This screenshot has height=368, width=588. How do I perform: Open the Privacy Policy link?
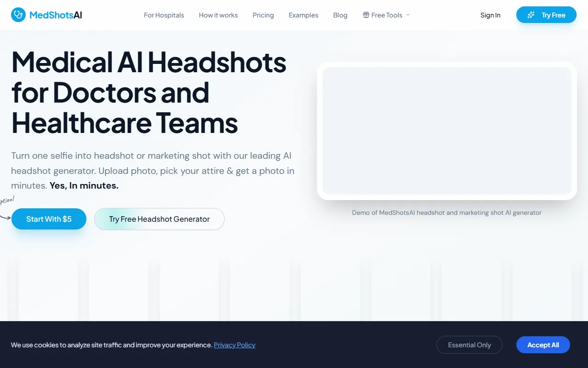234,345
